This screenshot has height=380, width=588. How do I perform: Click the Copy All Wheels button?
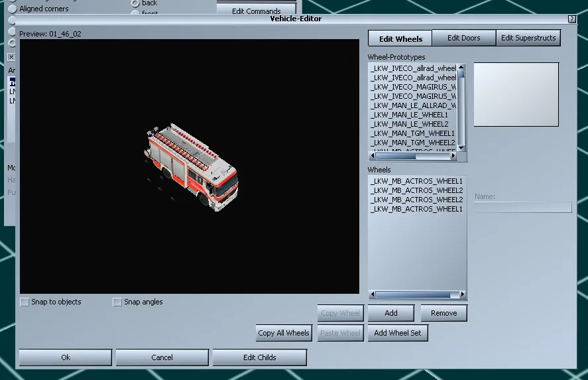[284, 333]
